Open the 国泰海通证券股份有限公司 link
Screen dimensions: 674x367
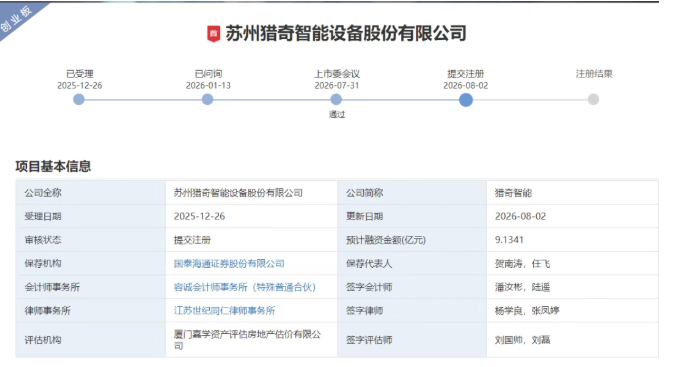click(229, 263)
